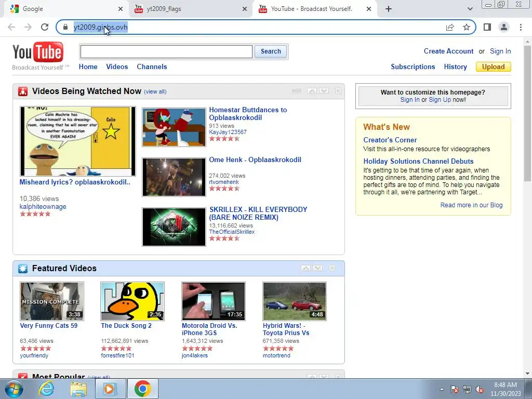Open a new tab with plus icon
Image resolution: width=532 pixels, height=399 pixels.
[389, 9]
